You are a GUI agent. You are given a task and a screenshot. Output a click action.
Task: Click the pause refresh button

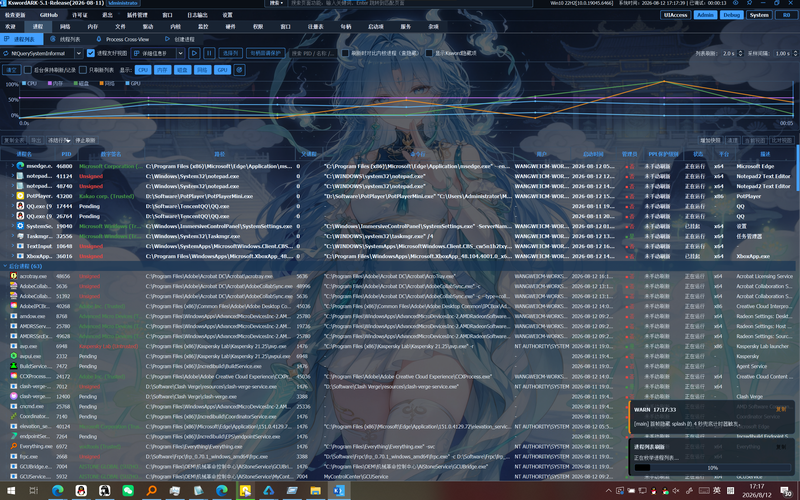point(209,53)
